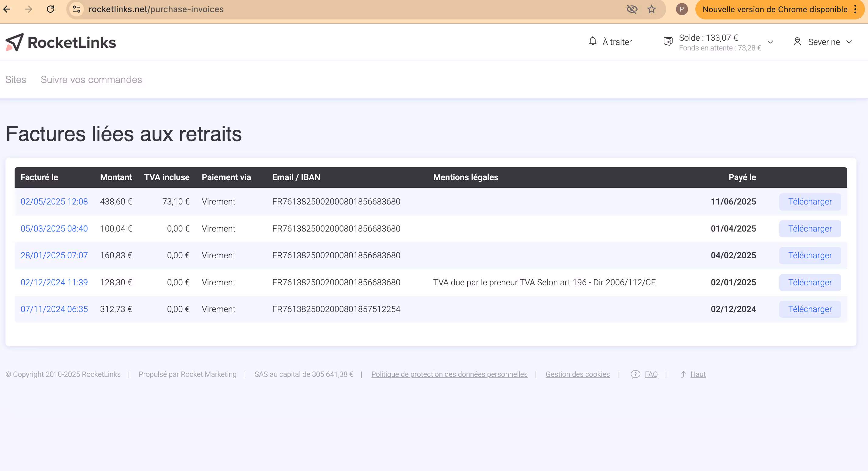Reload the page with refresh icon
The height and width of the screenshot is (471, 868).
click(50, 9)
